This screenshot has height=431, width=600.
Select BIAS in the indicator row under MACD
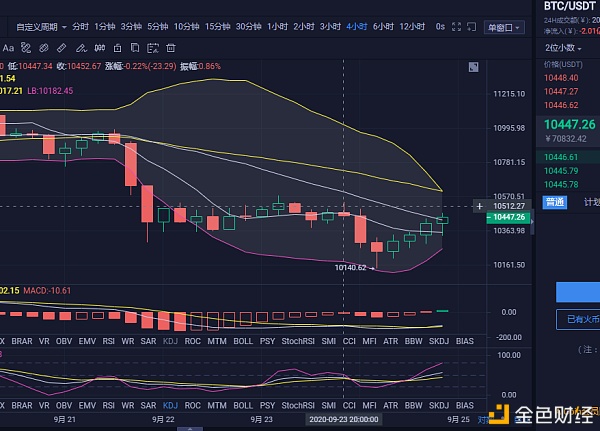pyautogui.click(x=465, y=341)
